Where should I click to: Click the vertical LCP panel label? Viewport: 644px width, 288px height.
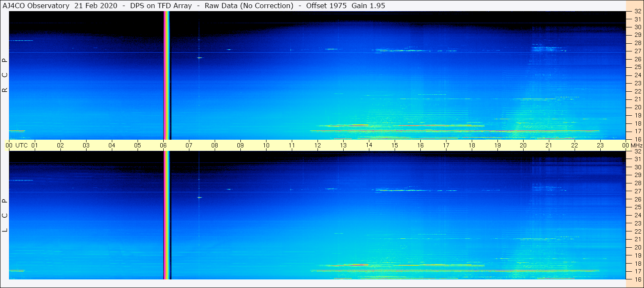pos(5,215)
